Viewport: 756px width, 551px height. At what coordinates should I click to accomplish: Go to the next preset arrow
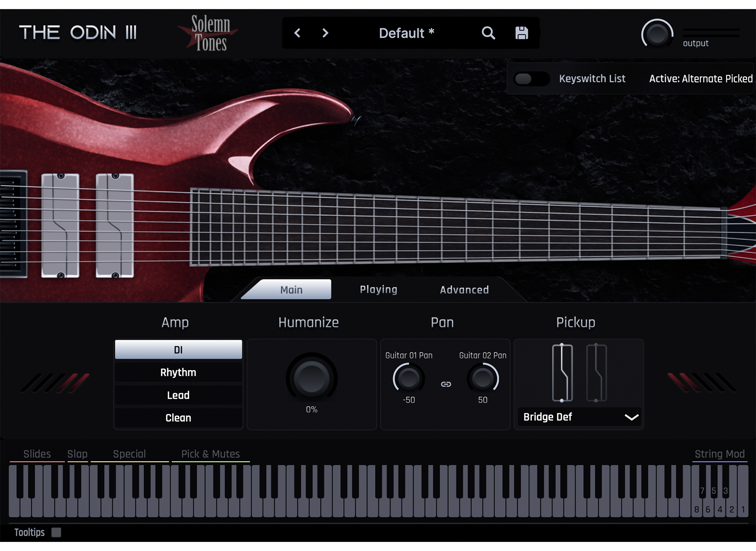pos(325,33)
